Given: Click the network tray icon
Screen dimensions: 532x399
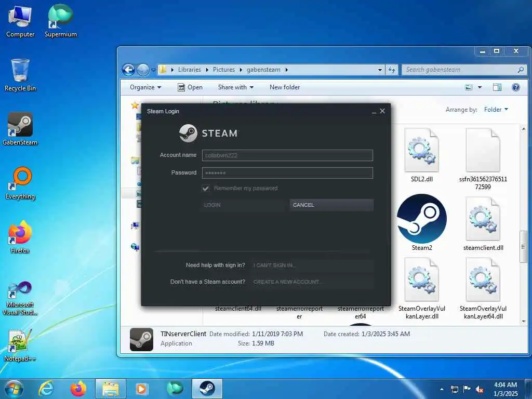Looking at the screenshot, I should [x=454, y=389].
